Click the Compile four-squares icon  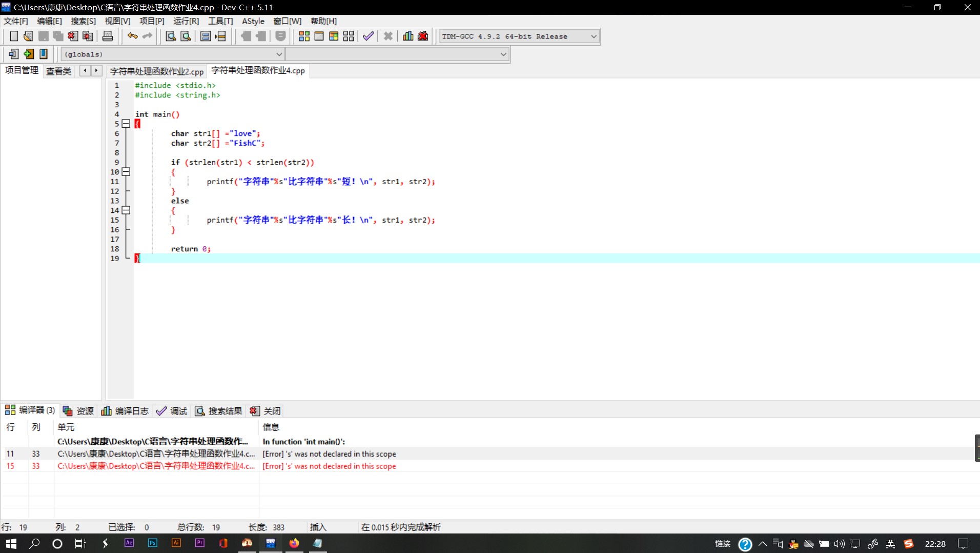click(304, 36)
